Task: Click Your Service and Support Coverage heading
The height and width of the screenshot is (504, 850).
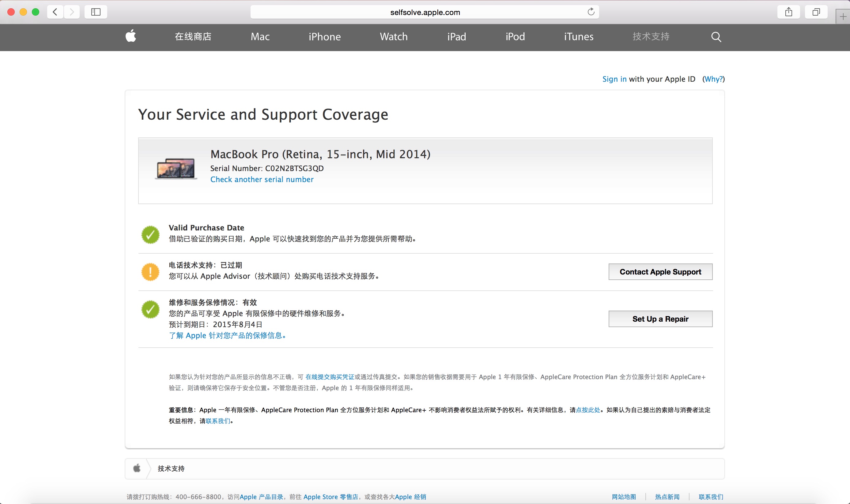Action: 263,115
